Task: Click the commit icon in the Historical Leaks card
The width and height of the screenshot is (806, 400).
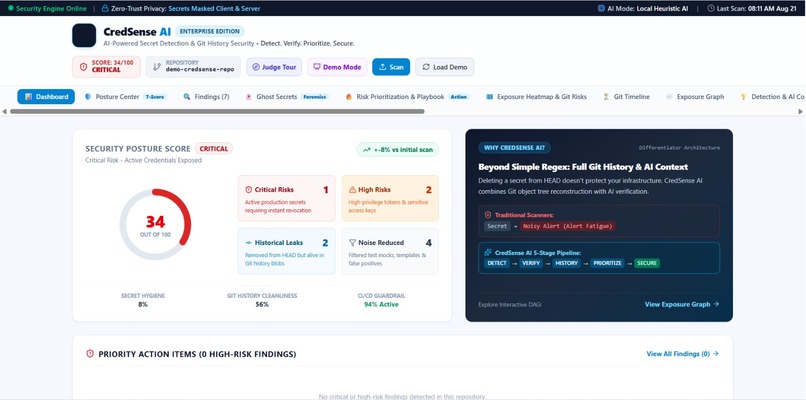Action: 249,243
